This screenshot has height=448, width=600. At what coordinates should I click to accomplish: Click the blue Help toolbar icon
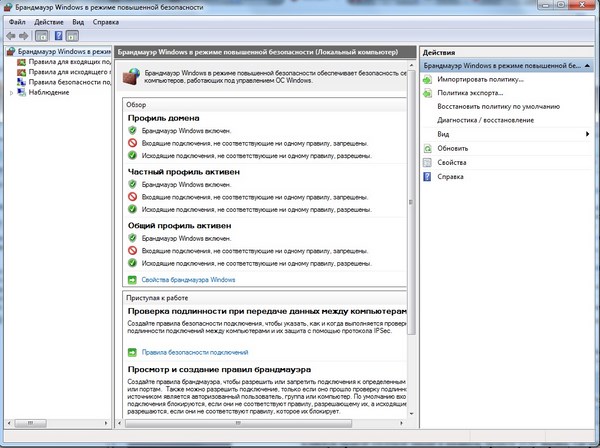(58, 36)
